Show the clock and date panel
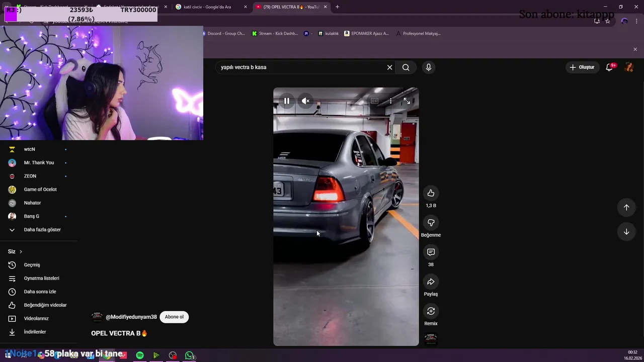The width and height of the screenshot is (644, 362). [631, 355]
